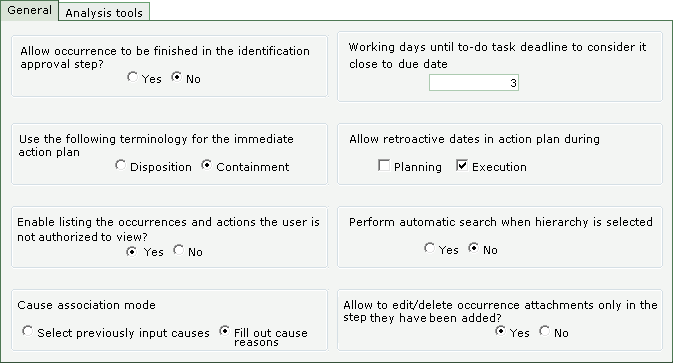The height and width of the screenshot is (363, 673).
Task: Choose Disposition terminology for immediate action plan
Action: pyautogui.click(x=121, y=165)
